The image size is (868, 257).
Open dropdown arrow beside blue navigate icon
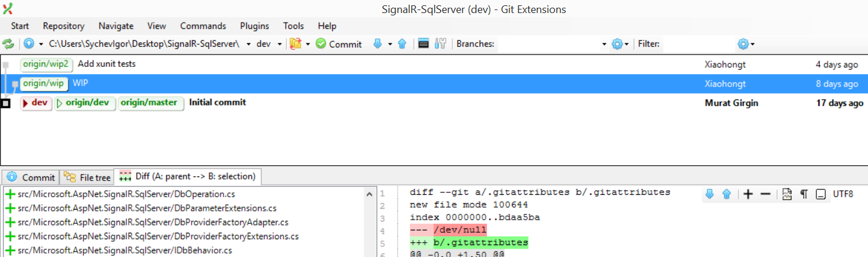coord(41,44)
